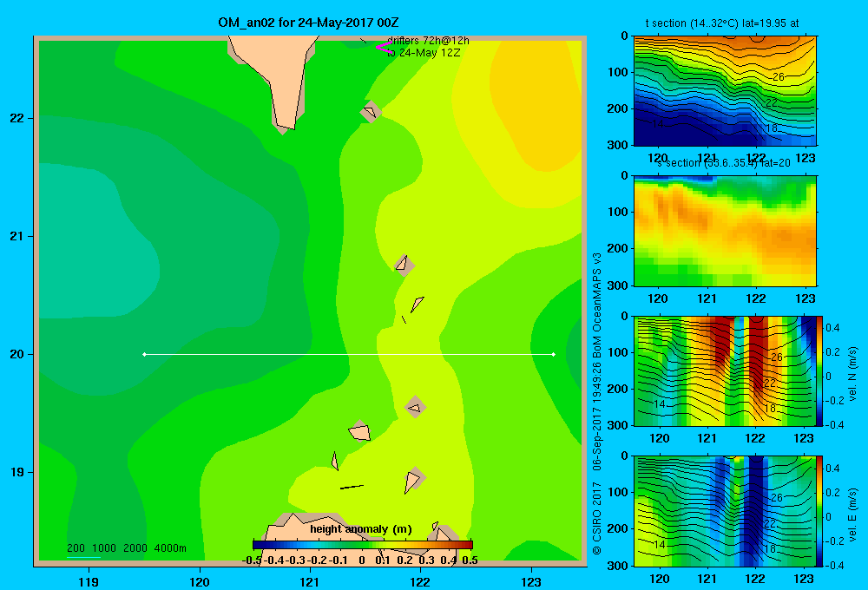
Task: Open the temperature section plot
Action: (725, 91)
